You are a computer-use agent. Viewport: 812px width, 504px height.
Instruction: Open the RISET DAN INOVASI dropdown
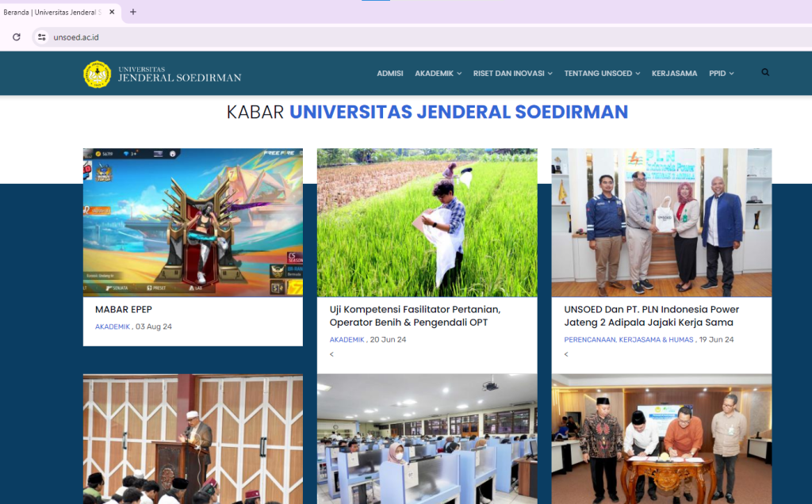pyautogui.click(x=512, y=73)
